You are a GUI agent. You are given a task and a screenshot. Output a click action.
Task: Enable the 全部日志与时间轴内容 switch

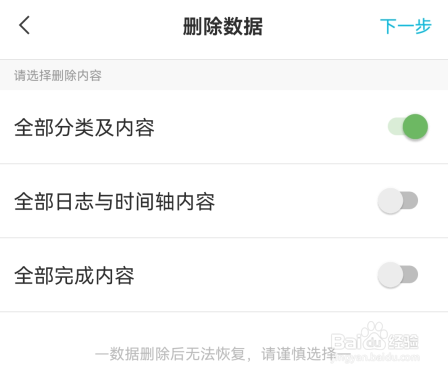[x=398, y=201]
